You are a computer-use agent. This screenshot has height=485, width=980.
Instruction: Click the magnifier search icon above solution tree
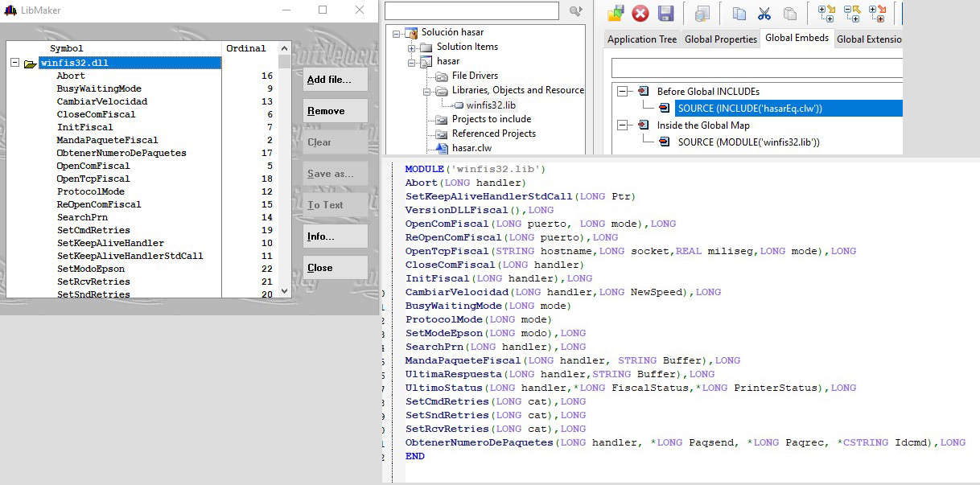[575, 10]
